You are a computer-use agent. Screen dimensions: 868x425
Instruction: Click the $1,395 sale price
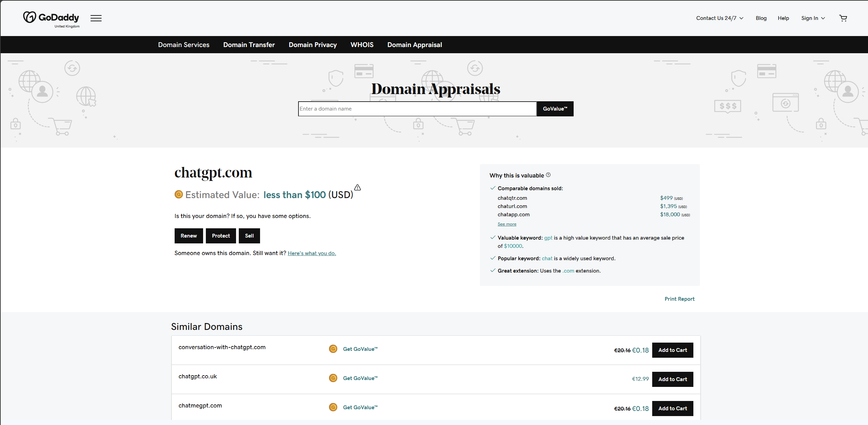tap(668, 206)
